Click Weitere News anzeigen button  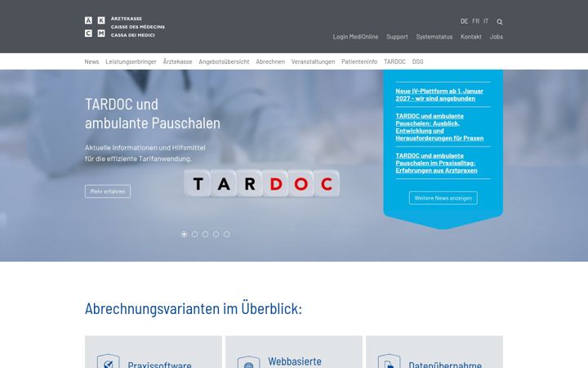coord(443,198)
